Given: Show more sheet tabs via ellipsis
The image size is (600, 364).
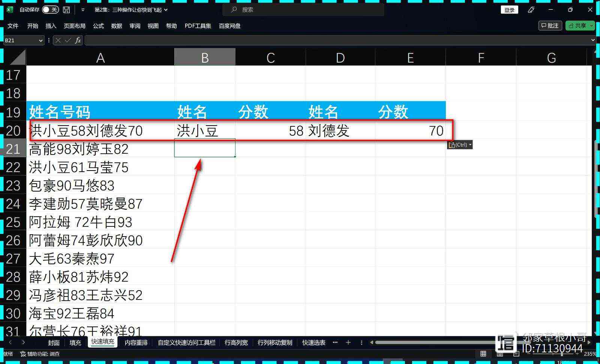Looking at the screenshot, I should coord(335,342).
